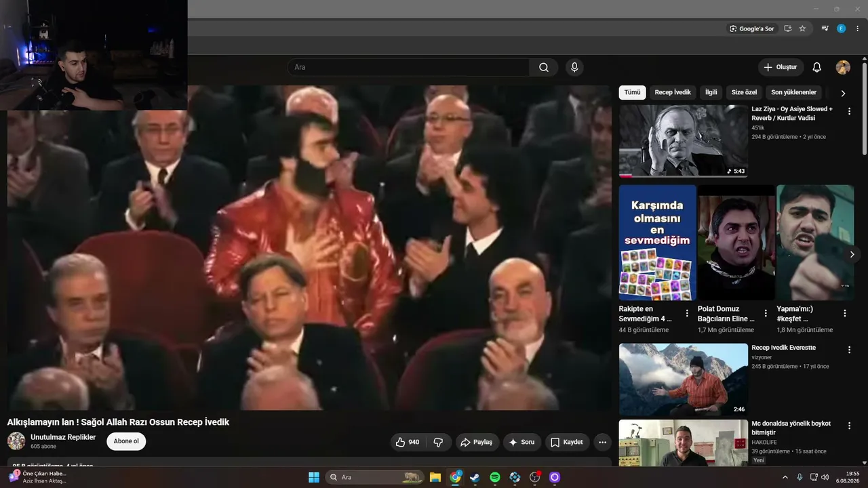Image resolution: width=868 pixels, height=488 pixels.
Task: Dislike the video
Action: coord(438,442)
